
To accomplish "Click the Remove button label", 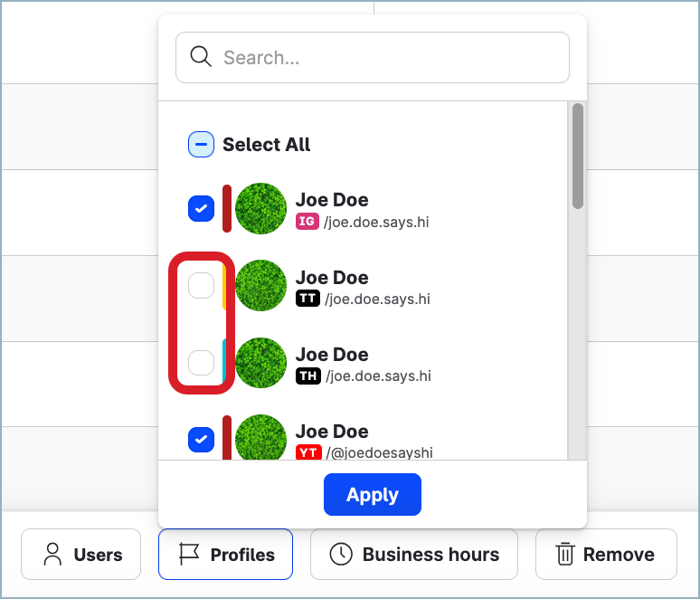I will [619, 554].
